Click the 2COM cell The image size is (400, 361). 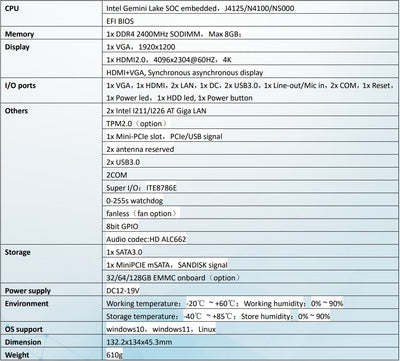250,175
